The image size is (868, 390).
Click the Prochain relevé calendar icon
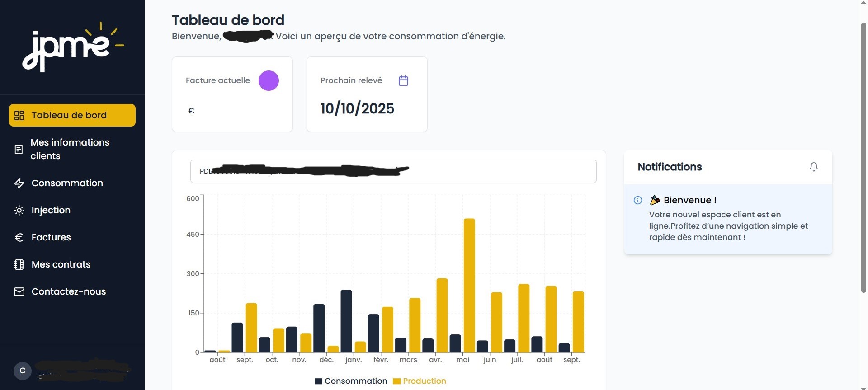(x=403, y=80)
